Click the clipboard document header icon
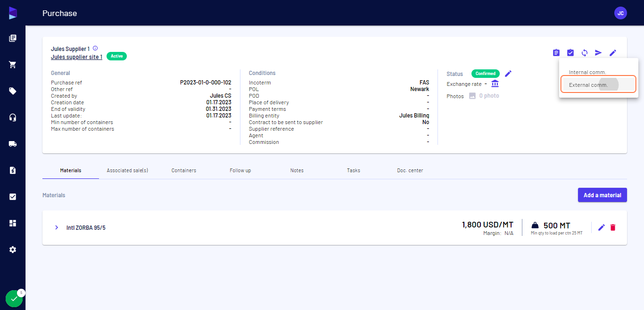 point(556,53)
